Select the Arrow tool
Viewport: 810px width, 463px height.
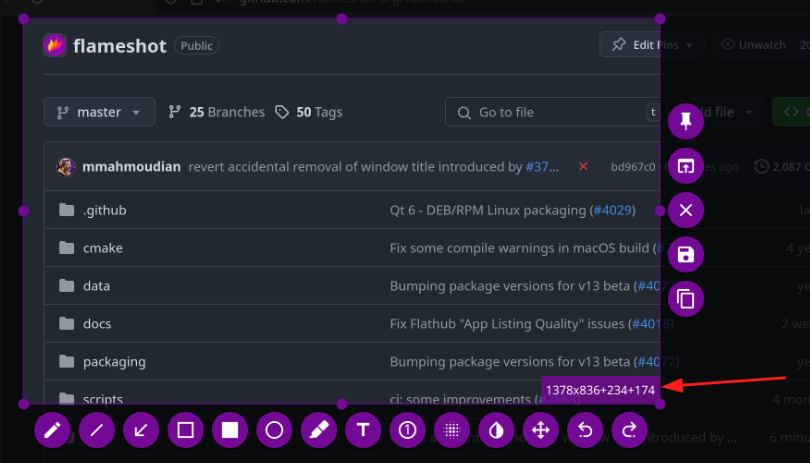tap(141, 430)
